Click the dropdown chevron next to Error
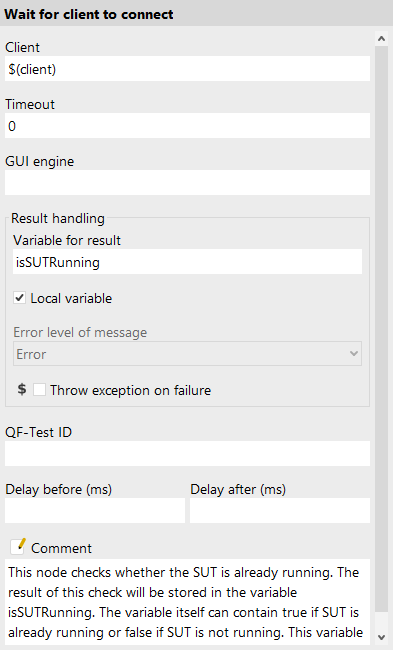This screenshot has width=393, height=650. (x=354, y=354)
